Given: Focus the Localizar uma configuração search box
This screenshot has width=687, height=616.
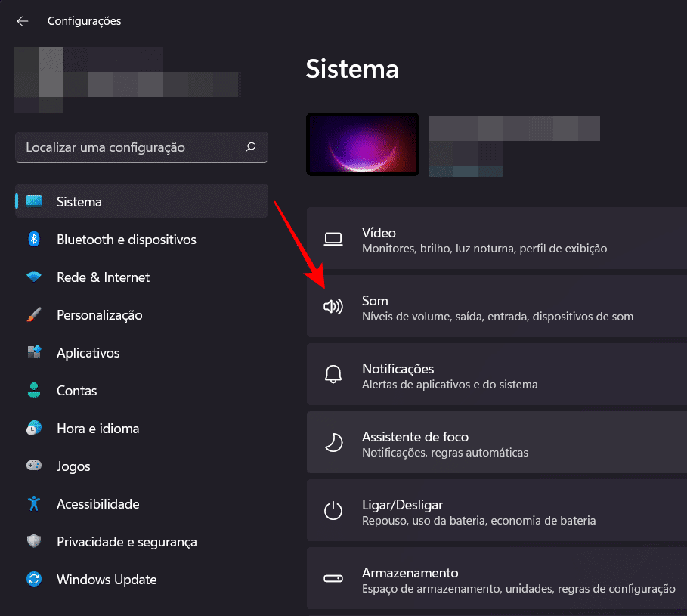Looking at the screenshot, I should click(141, 147).
